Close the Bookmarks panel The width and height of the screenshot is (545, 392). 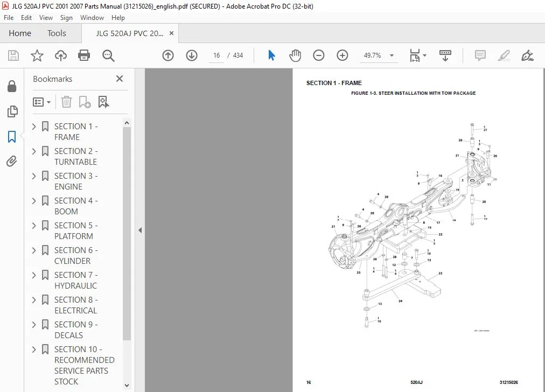coord(120,79)
